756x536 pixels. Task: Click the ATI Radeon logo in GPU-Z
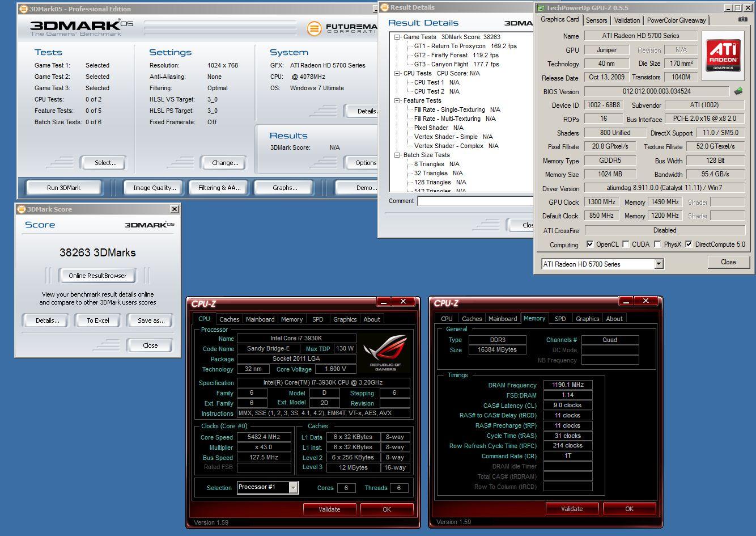tap(723, 55)
